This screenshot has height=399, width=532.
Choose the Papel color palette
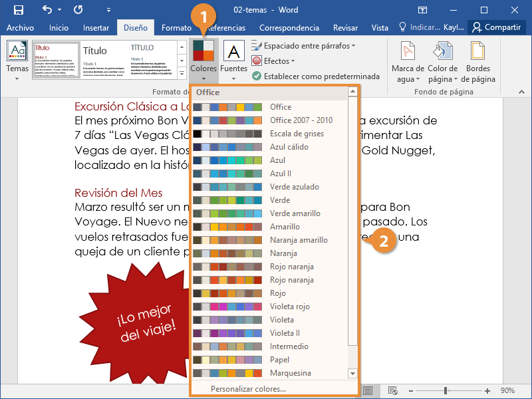click(270, 360)
